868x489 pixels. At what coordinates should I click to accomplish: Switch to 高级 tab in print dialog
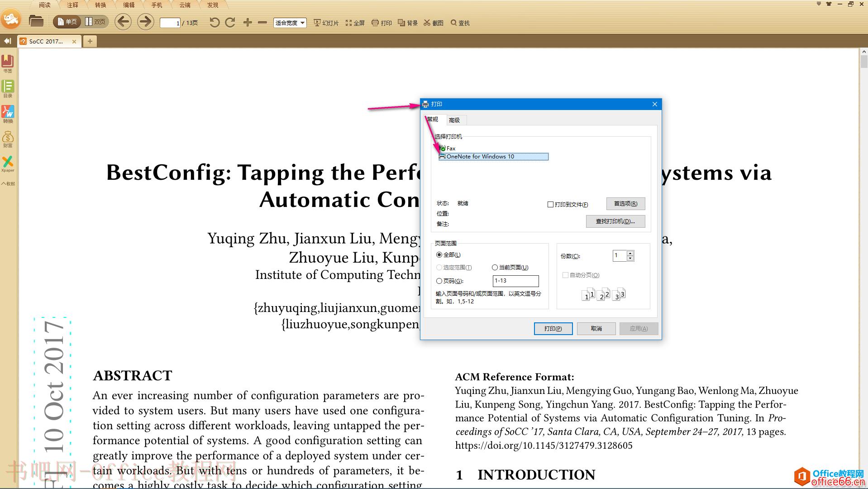pos(454,120)
